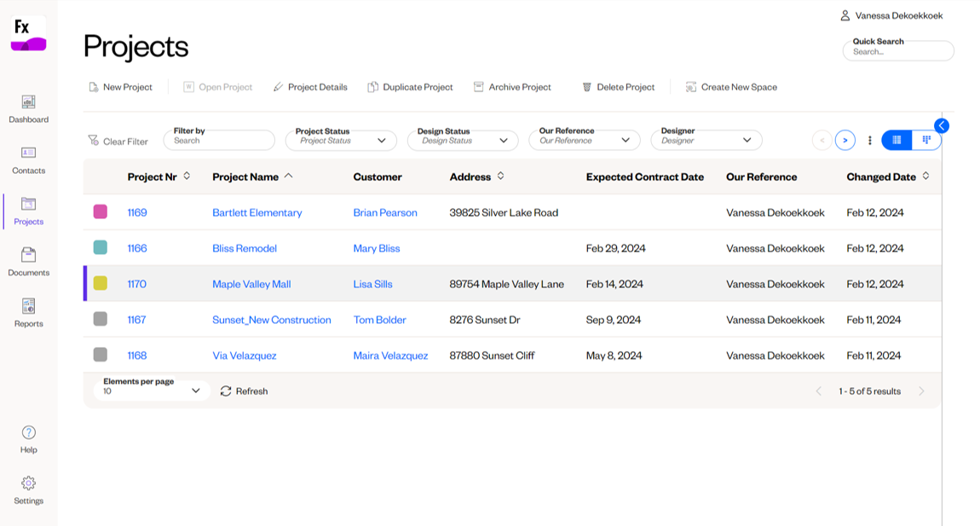Viewport: 980px width, 526px height.
Task: Click the three-dot more options icon
Action: [x=870, y=140]
